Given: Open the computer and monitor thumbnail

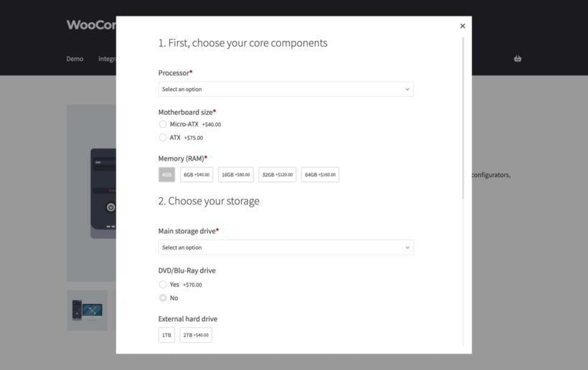Looking at the screenshot, I should 87,310.
